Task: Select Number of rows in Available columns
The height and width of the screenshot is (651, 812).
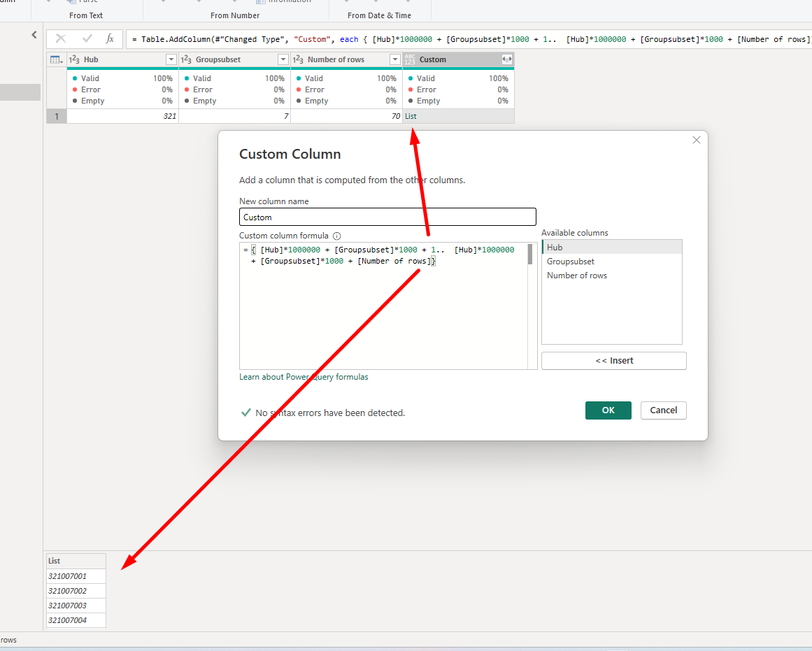Action: coord(611,276)
